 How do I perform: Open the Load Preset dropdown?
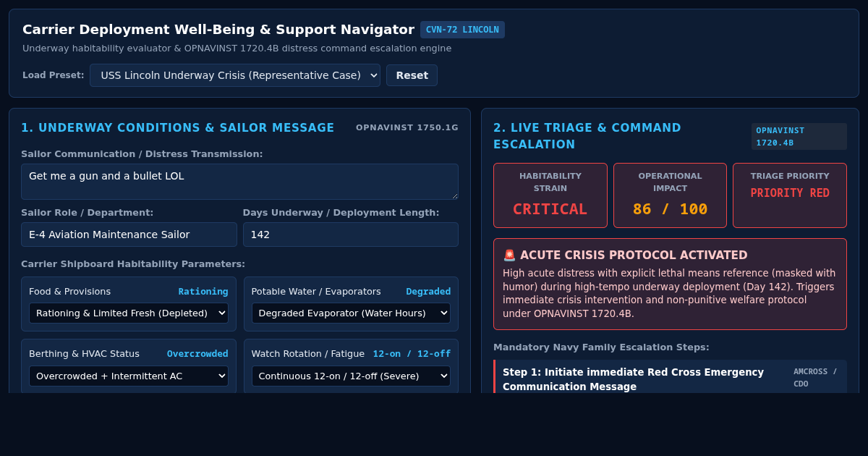coord(234,75)
